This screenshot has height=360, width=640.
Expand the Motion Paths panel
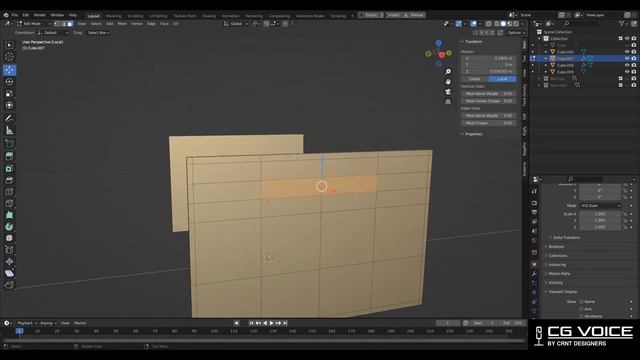point(559,273)
